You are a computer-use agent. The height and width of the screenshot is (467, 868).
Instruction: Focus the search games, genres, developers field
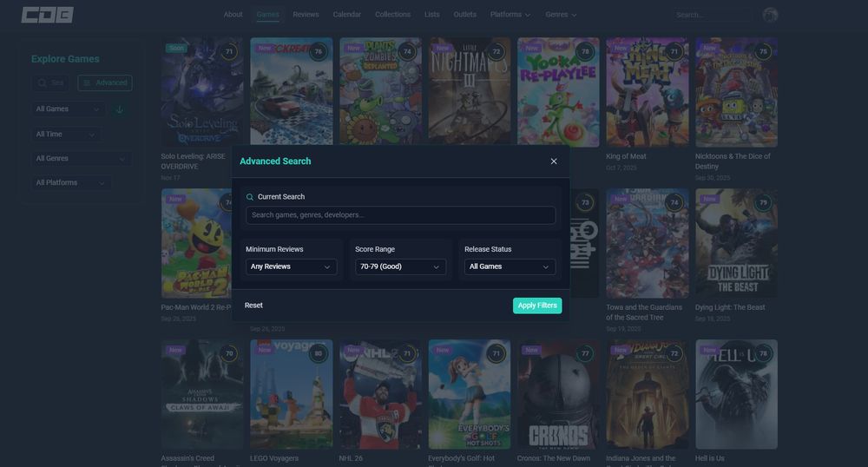click(x=400, y=215)
